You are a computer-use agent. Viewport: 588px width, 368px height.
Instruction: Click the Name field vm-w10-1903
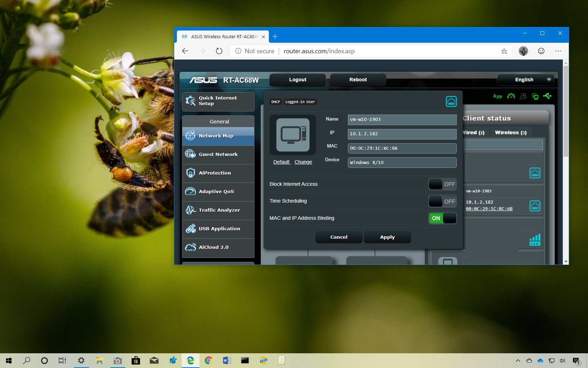point(402,120)
